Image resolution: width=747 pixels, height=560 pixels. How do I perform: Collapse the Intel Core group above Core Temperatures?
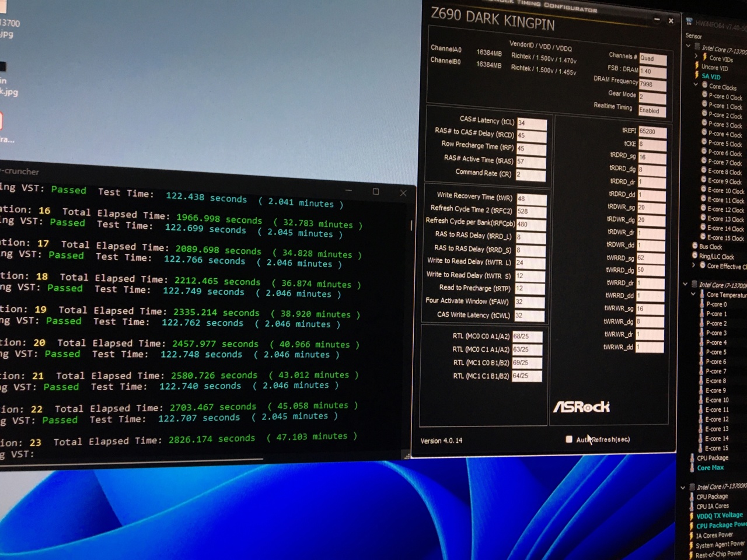(686, 284)
